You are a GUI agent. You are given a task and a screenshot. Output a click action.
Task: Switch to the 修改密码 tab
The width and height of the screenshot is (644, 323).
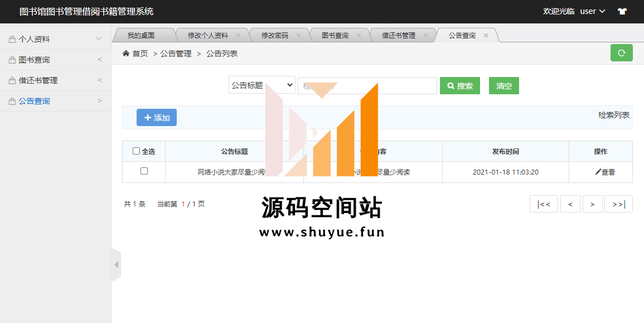275,35
